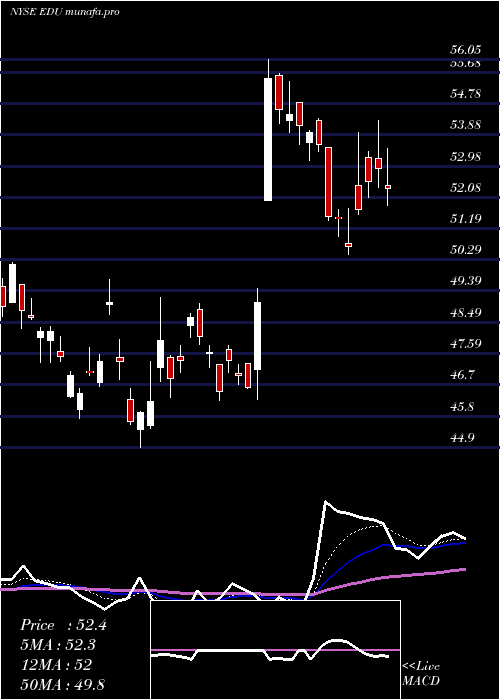Click the last red candle near 52.08

tap(388, 187)
